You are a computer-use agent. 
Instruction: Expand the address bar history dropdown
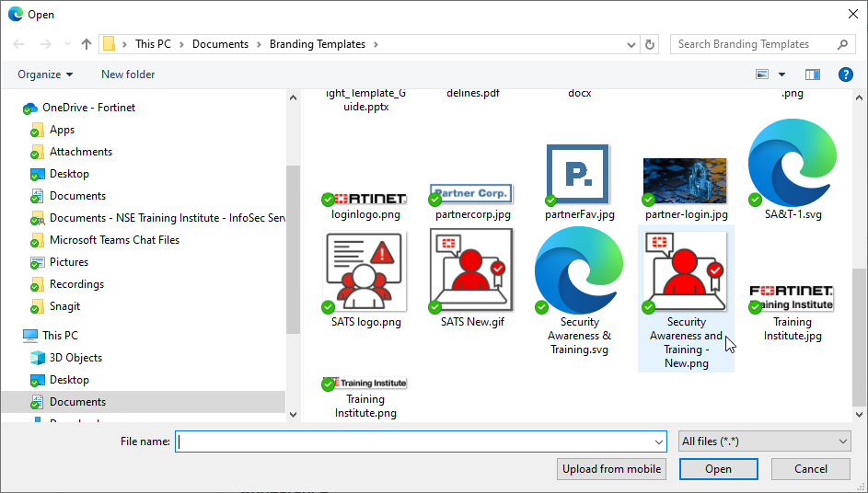[631, 45]
